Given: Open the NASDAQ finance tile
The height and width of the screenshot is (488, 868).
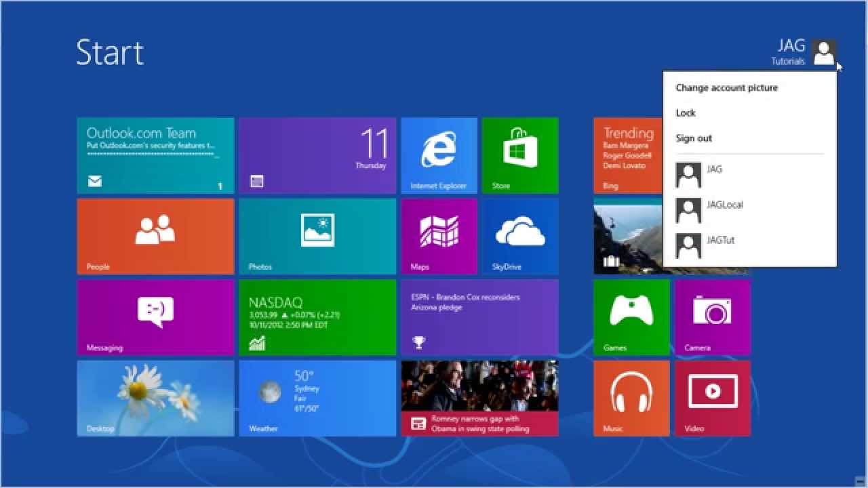Looking at the screenshot, I should pos(317,317).
